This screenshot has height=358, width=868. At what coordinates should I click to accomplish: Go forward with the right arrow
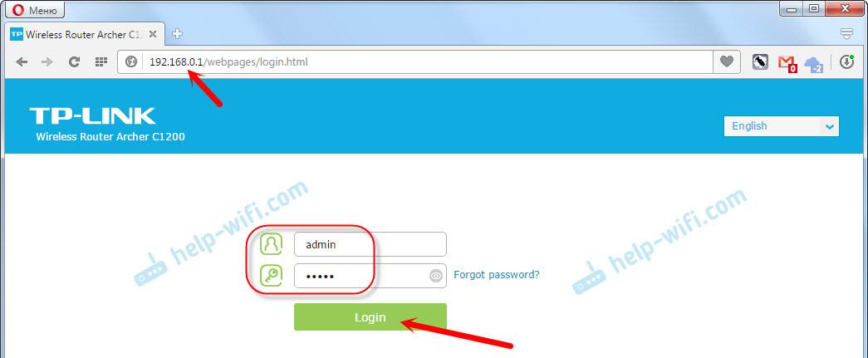pyautogui.click(x=47, y=62)
